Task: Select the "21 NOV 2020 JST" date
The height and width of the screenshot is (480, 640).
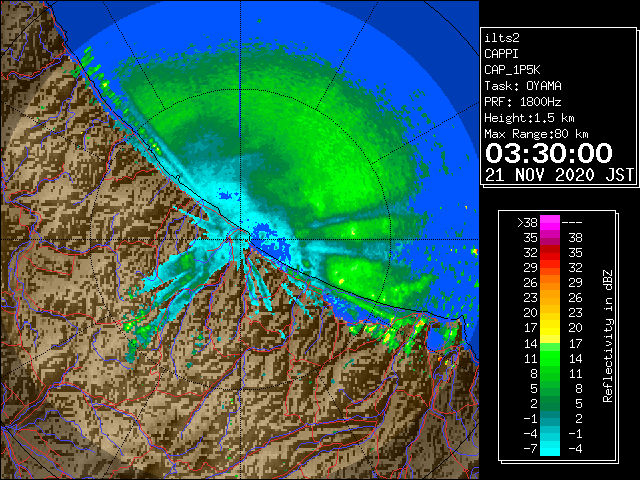Action: [x=559, y=175]
